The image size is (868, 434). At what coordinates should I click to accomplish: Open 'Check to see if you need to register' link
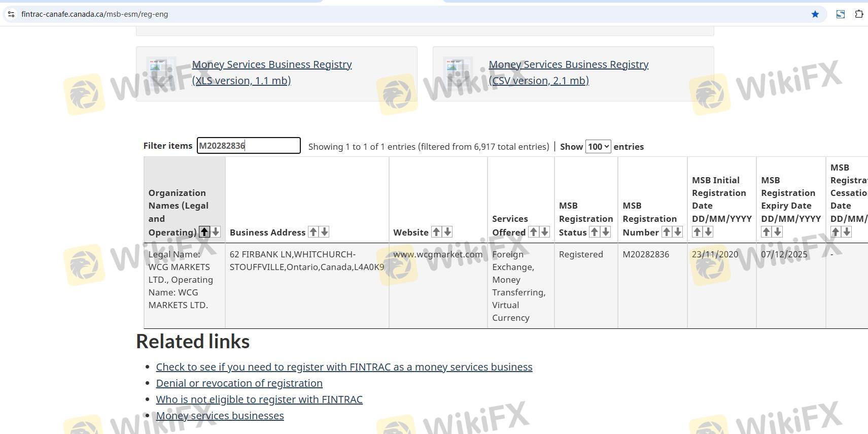pyautogui.click(x=344, y=367)
